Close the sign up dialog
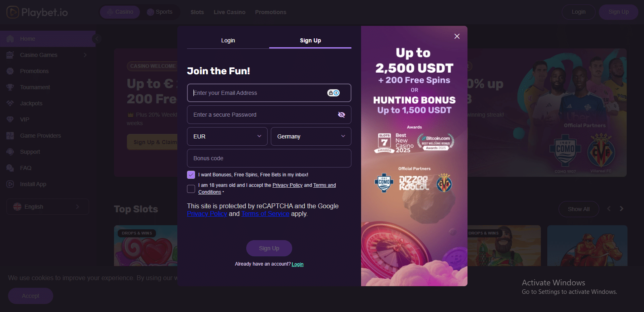This screenshot has width=644, height=312. [x=457, y=36]
